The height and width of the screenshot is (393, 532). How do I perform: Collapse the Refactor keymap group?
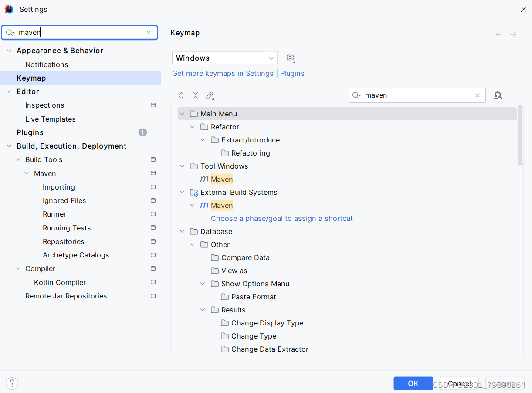click(x=192, y=127)
